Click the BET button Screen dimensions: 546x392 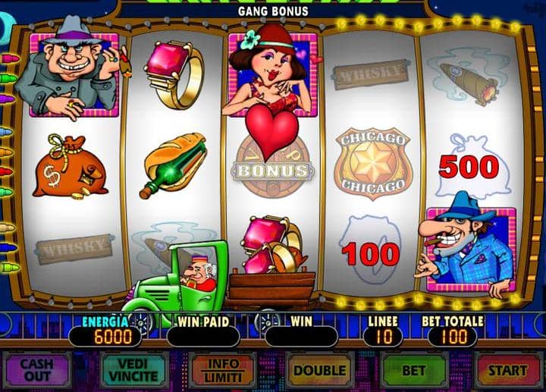tap(414, 370)
